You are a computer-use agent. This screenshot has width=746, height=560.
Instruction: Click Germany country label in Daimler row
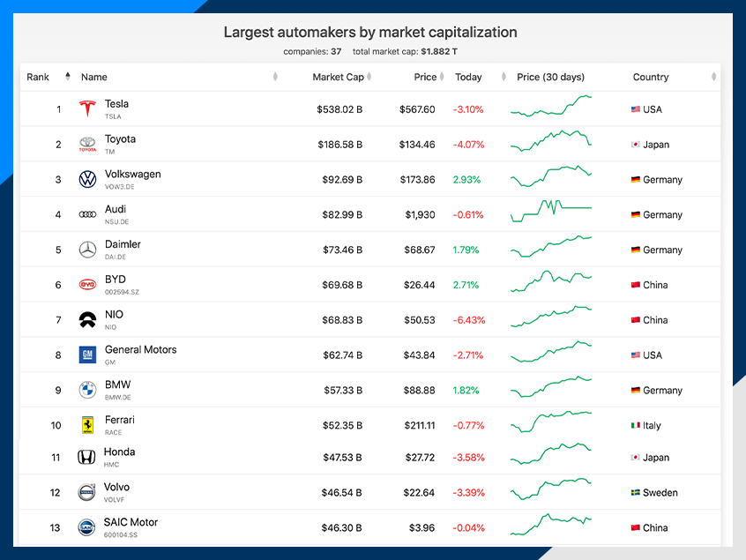663,250
